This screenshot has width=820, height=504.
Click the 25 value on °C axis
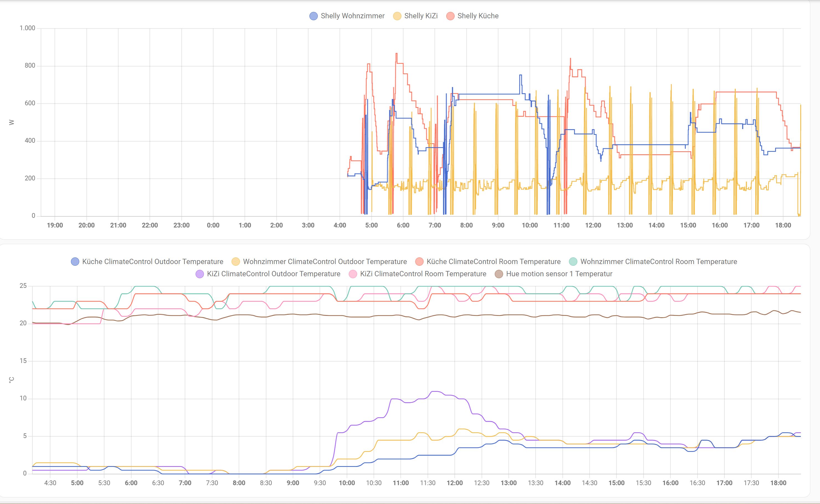(x=23, y=286)
